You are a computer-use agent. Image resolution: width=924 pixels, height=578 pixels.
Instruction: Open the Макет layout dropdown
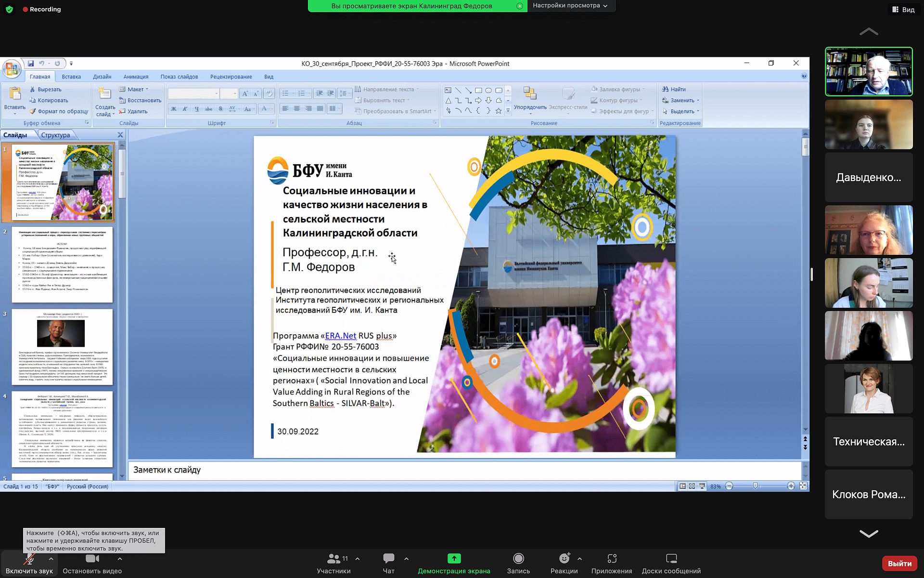(134, 89)
